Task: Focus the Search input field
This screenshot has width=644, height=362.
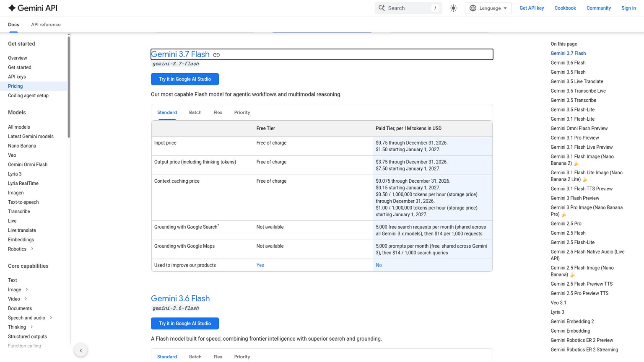Action: [x=408, y=8]
